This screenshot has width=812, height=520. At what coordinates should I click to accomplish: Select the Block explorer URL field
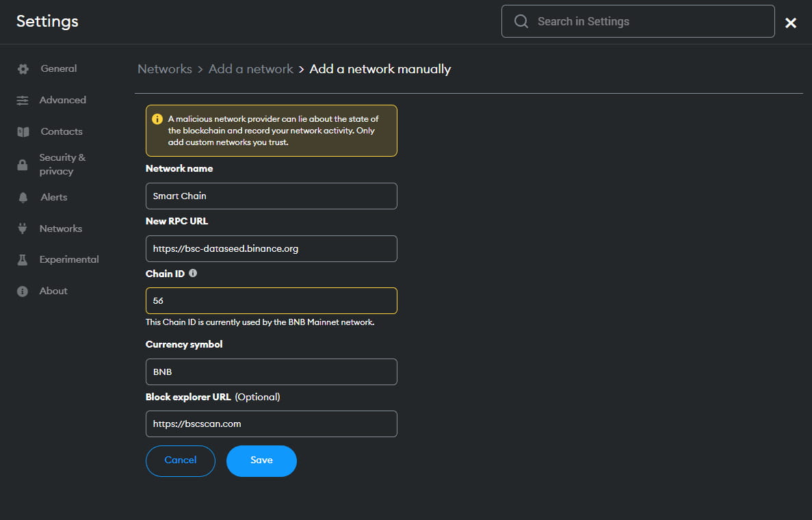[271, 424]
